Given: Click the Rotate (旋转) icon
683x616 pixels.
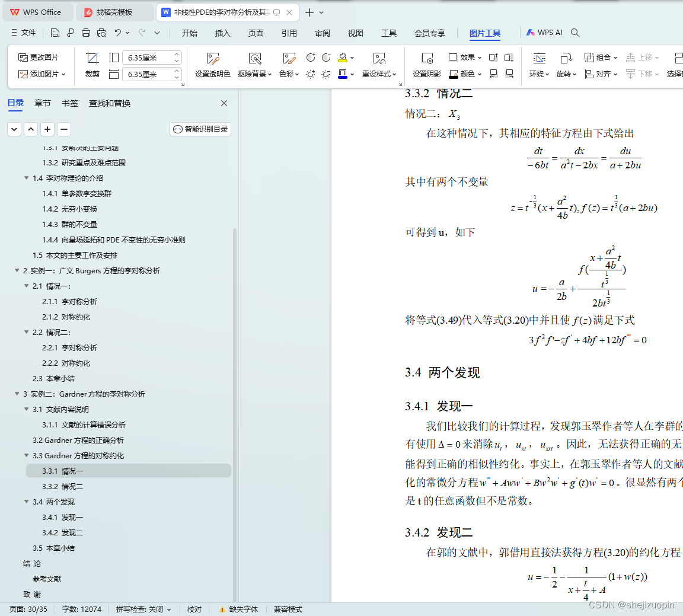Looking at the screenshot, I should point(566,58).
